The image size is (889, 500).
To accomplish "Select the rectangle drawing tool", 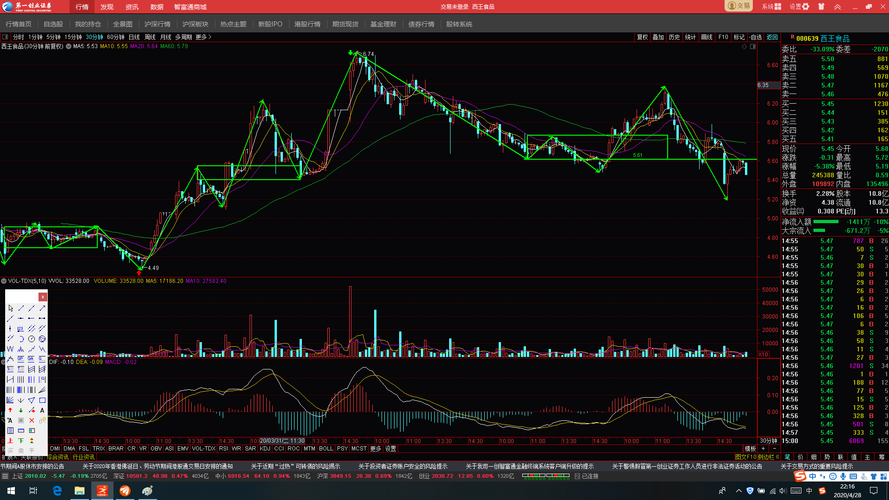I will 42,400.
